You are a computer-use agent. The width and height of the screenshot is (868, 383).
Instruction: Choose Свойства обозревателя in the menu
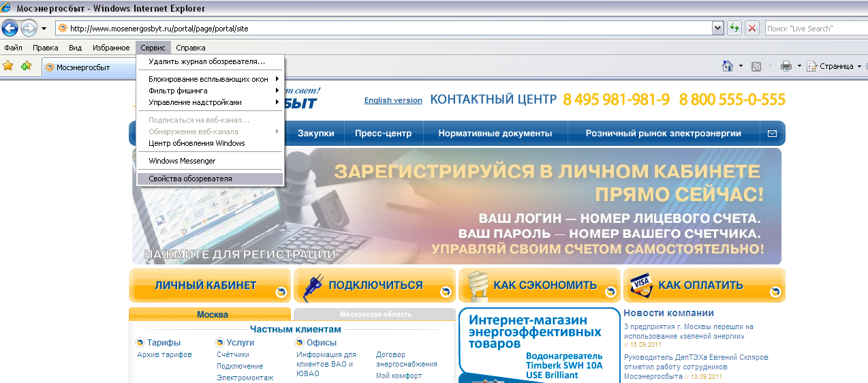point(210,179)
